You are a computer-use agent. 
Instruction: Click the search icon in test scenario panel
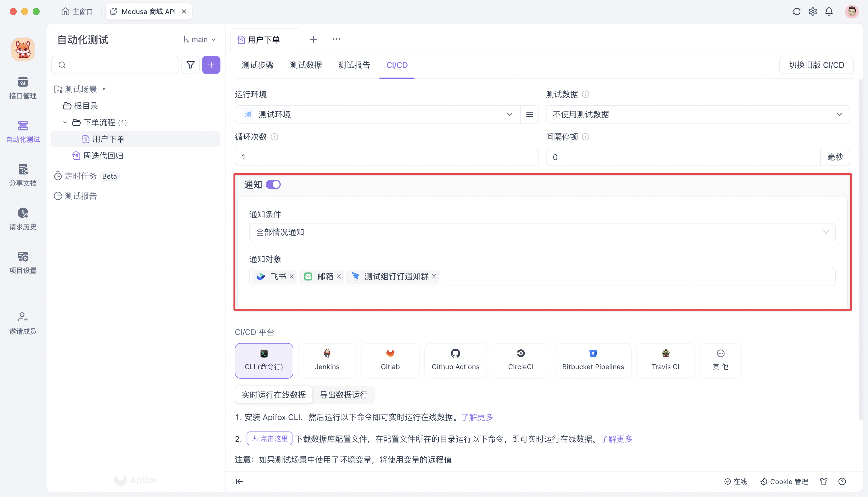coord(62,65)
